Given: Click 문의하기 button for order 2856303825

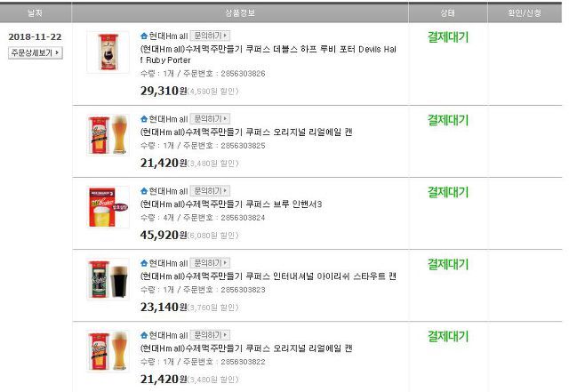Looking at the screenshot, I should pyautogui.click(x=210, y=119).
